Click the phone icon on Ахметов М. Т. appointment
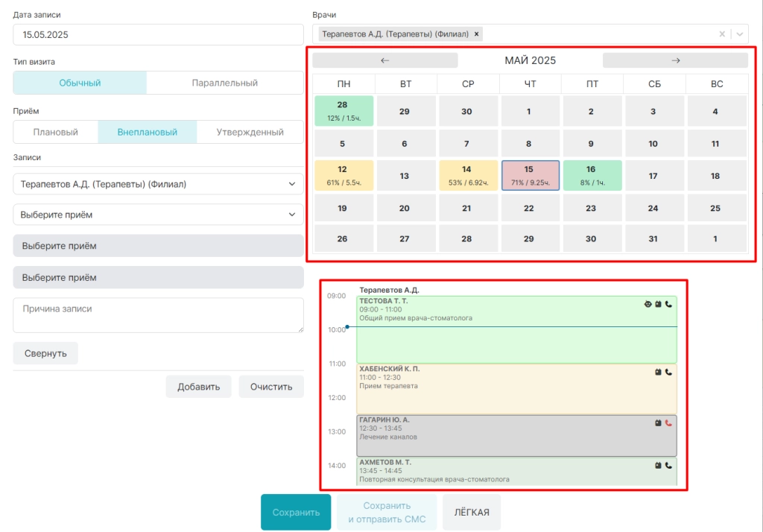The image size is (763, 532). click(x=668, y=466)
